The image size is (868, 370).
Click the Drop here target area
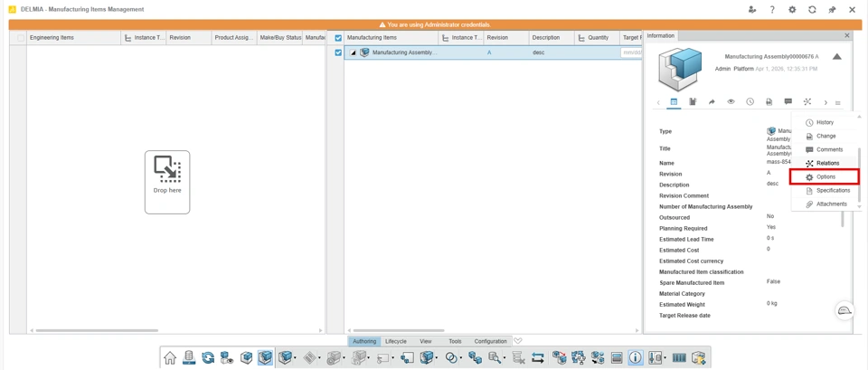(167, 182)
